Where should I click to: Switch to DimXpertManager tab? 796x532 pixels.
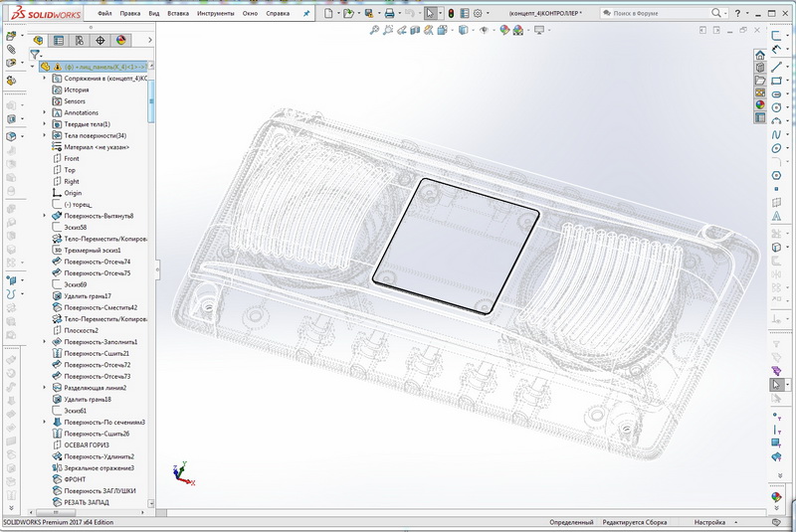[x=100, y=40]
